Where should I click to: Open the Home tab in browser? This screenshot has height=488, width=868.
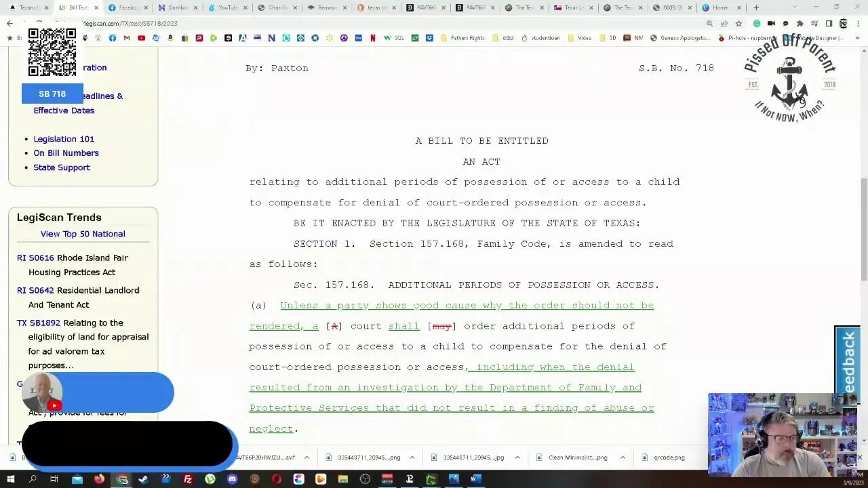point(720,7)
